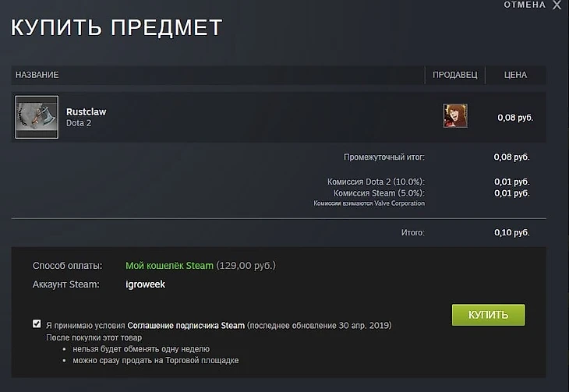Click the ПРОДАВЕЦ column header
This screenshot has width=569, height=392.
pyautogui.click(x=455, y=75)
